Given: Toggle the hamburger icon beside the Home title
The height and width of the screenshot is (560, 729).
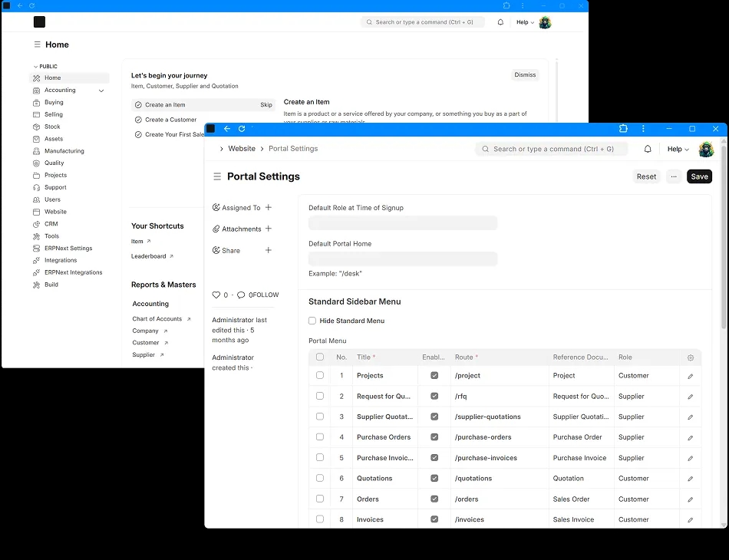Looking at the screenshot, I should tap(37, 44).
